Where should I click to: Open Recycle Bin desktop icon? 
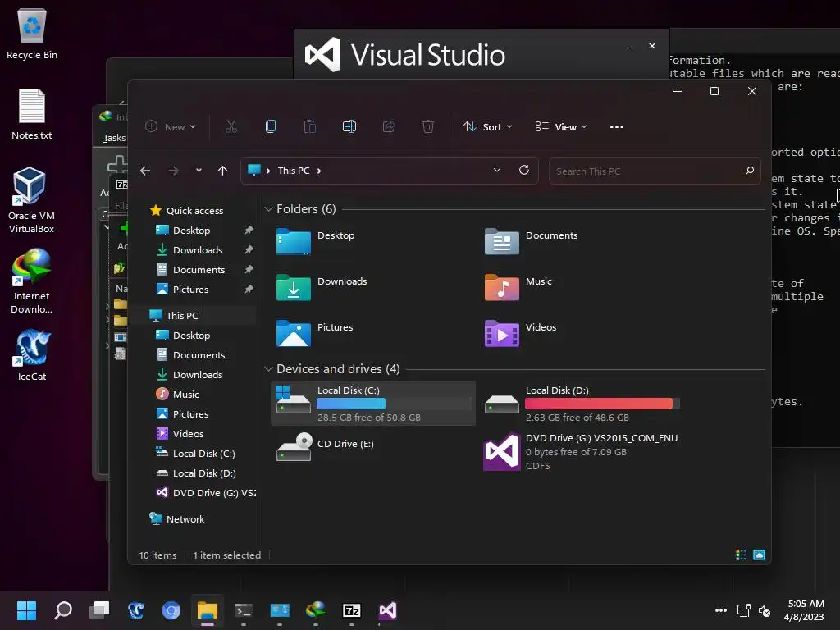tap(32, 34)
